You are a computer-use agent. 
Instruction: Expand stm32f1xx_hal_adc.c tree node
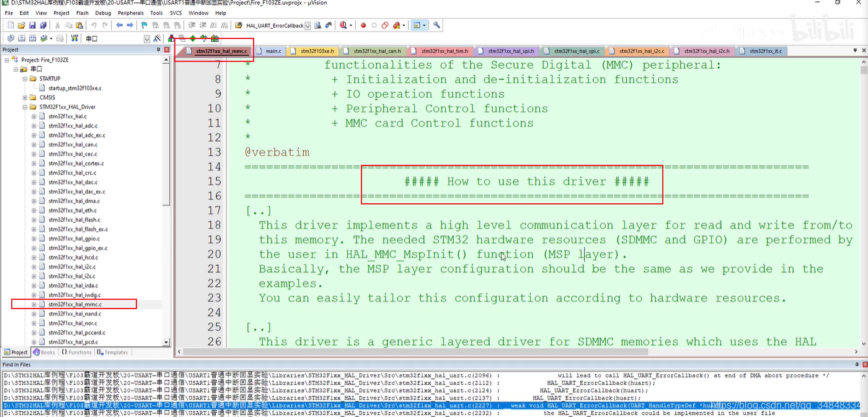(x=34, y=126)
